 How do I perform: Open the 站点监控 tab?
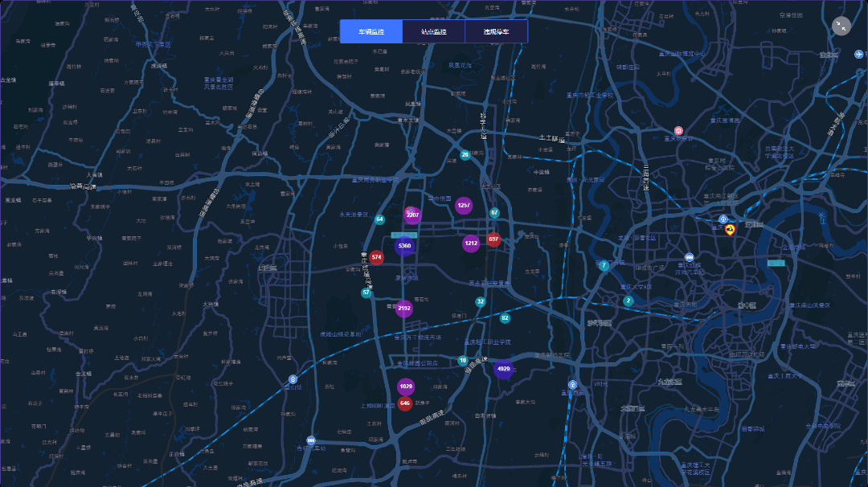(x=433, y=32)
